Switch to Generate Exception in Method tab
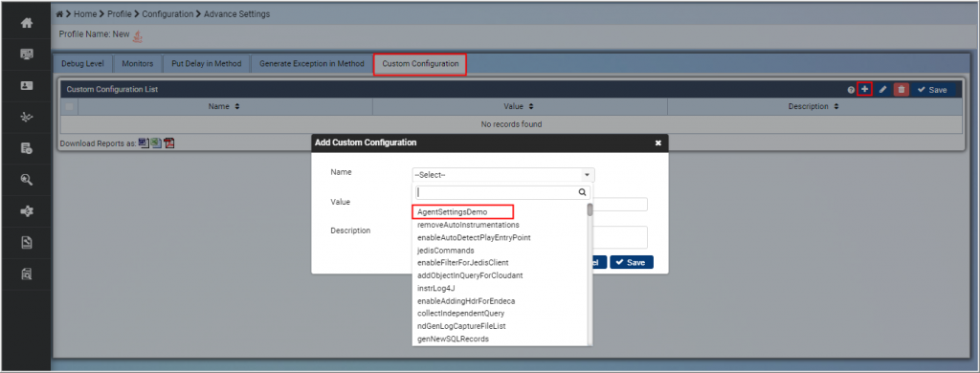The height and width of the screenshot is (373, 980). click(311, 64)
